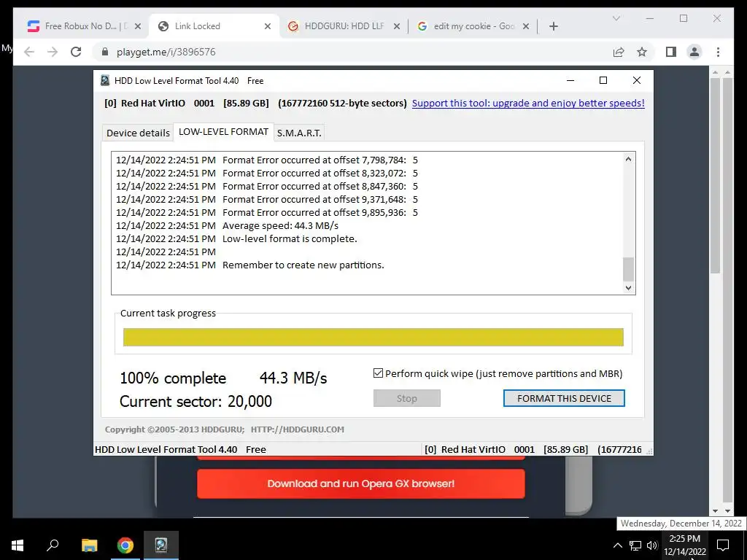Click 'Current sector: 20,000' text

196,402
